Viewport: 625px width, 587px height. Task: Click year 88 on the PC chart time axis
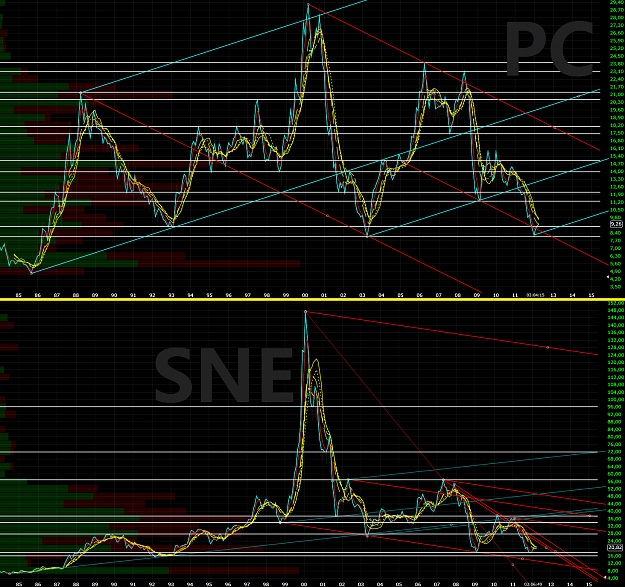coord(76,295)
